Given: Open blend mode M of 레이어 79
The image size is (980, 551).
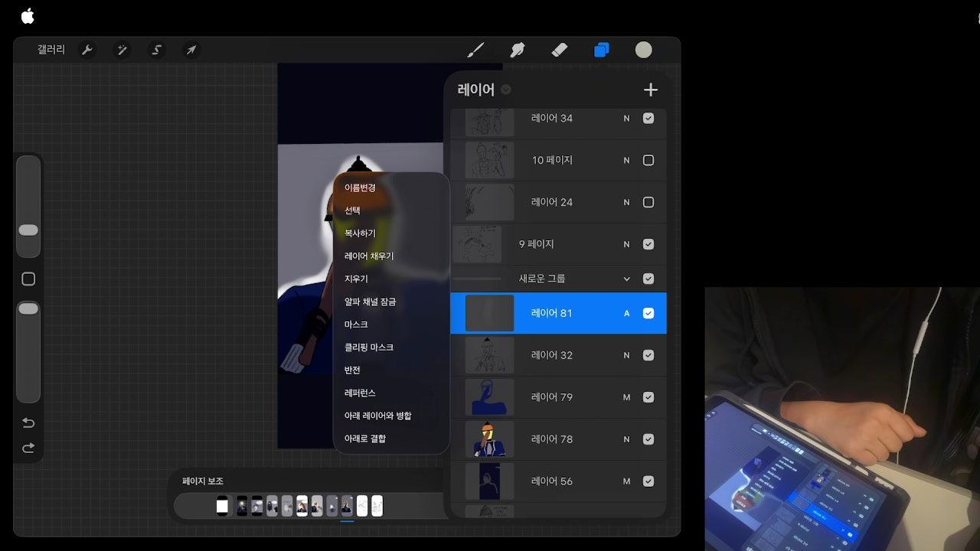Looking at the screenshot, I should [x=626, y=397].
